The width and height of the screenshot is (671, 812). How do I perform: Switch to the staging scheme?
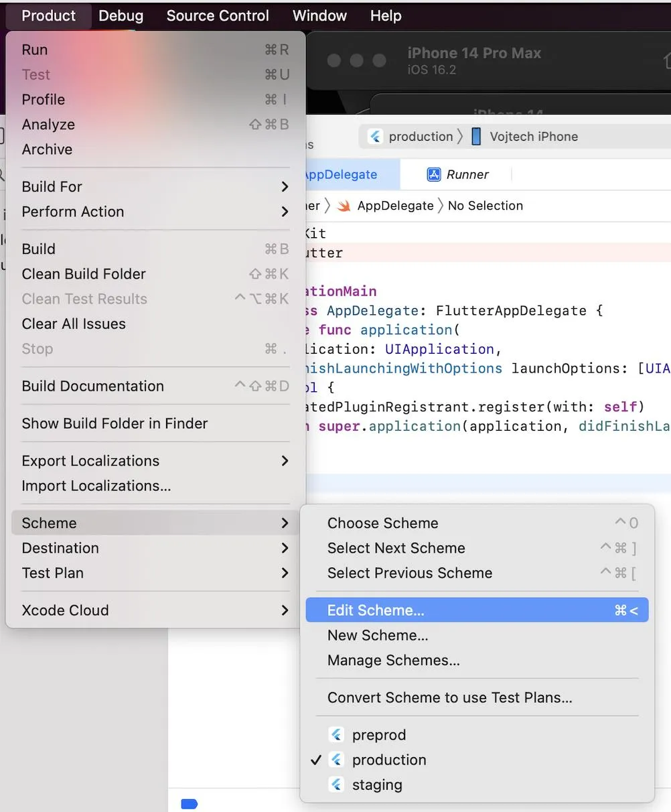477,785
